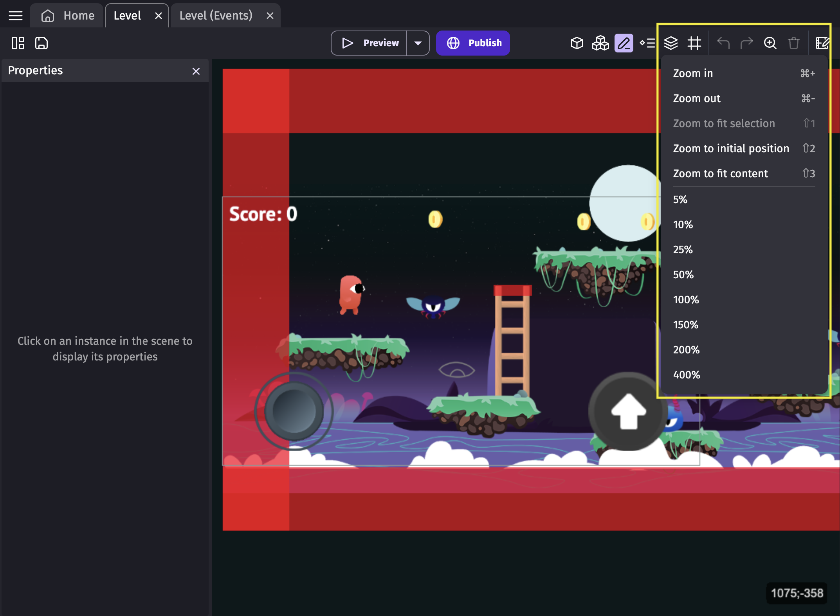Open the instances list icon
The width and height of the screenshot is (840, 616).
click(x=647, y=43)
